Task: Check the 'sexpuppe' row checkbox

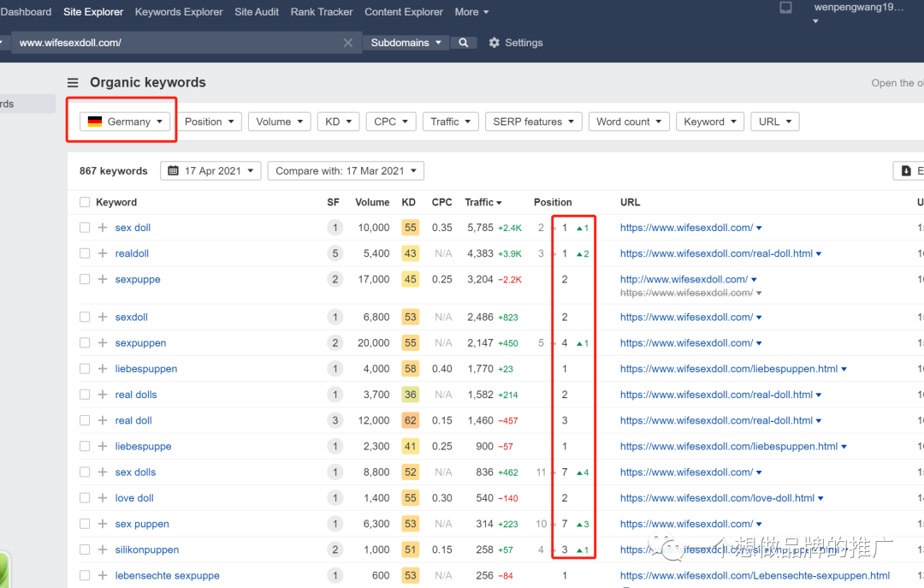Action: [85, 280]
